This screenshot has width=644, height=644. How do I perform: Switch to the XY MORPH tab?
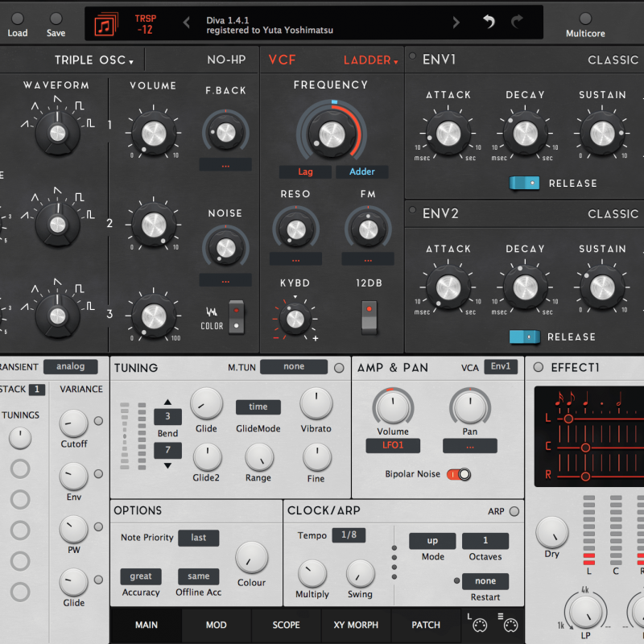click(356, 625)
